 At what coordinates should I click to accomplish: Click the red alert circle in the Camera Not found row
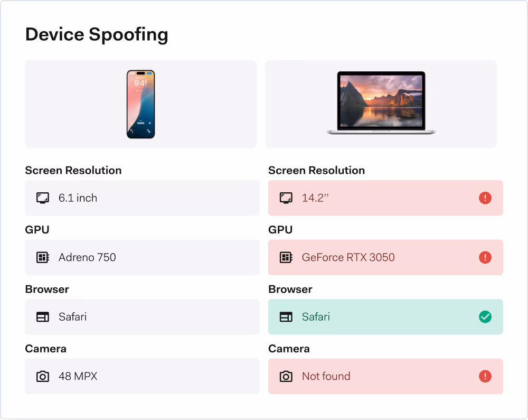tap(485, 376)
